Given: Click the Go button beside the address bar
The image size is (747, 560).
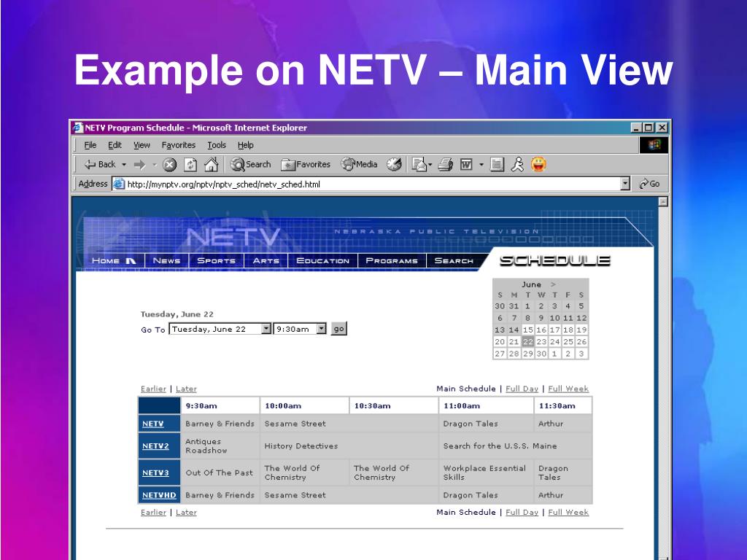Looking at the screenshot, I should point(649,184).
